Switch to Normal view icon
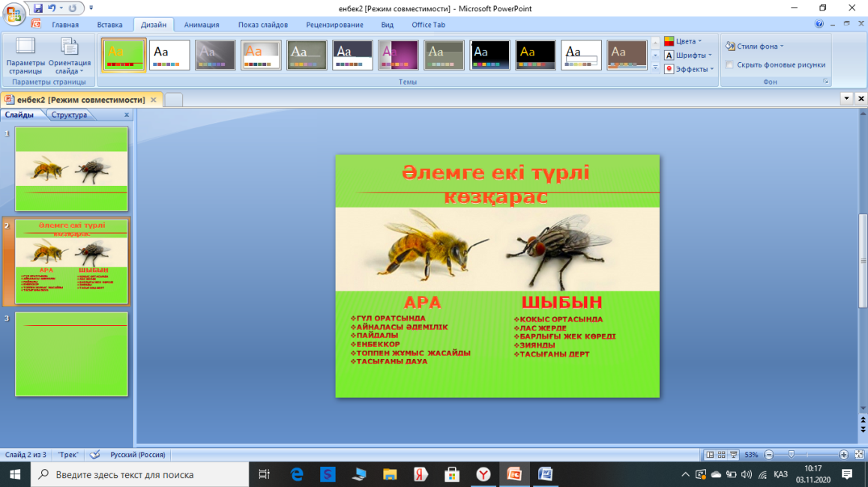The width and height of the screenshot is (868, 487). (710, 454)
